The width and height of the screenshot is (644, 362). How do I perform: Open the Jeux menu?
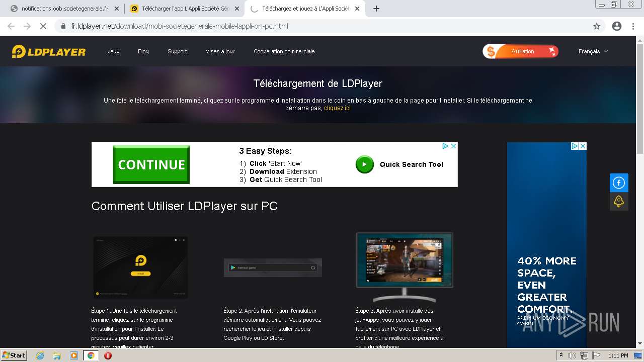click(114, 51)
